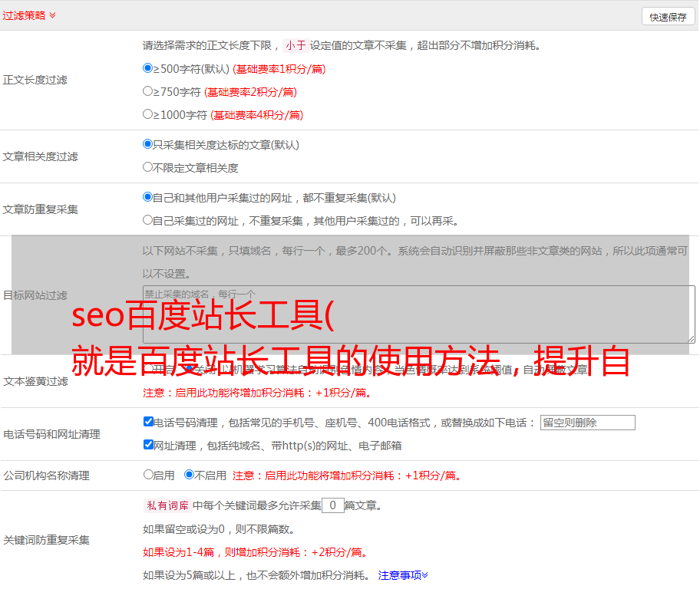700x589 pixels.
Task: Select the ≥500字符 default length option
Action: coord(148,68)
